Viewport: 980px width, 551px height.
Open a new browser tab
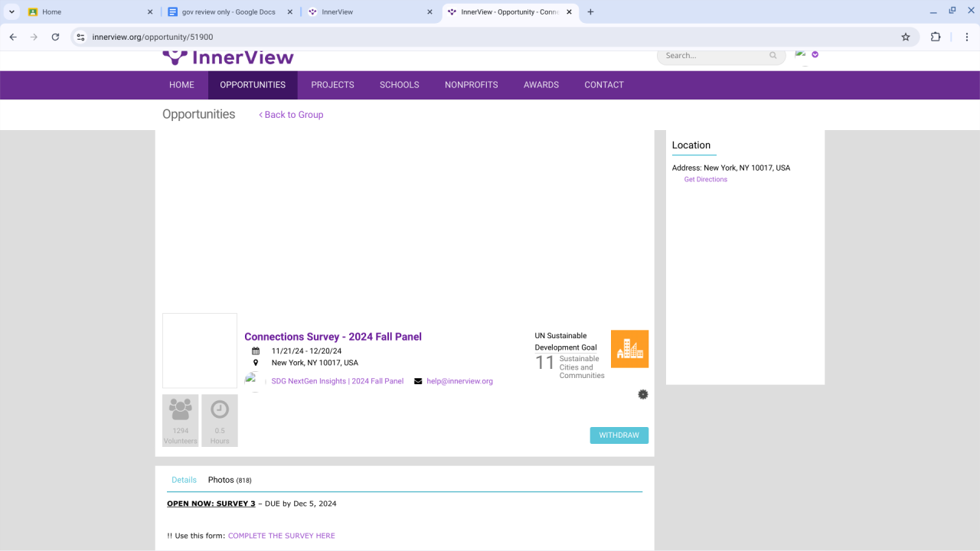point(590,12)
